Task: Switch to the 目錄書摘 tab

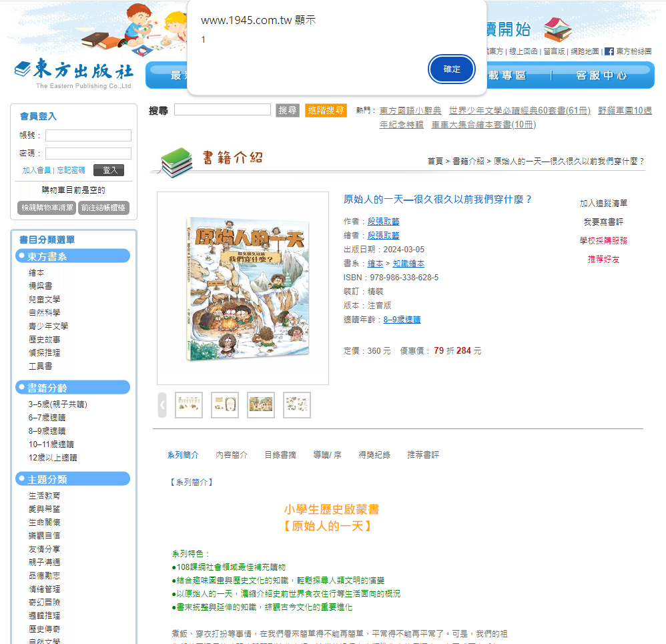Action: 280,455
